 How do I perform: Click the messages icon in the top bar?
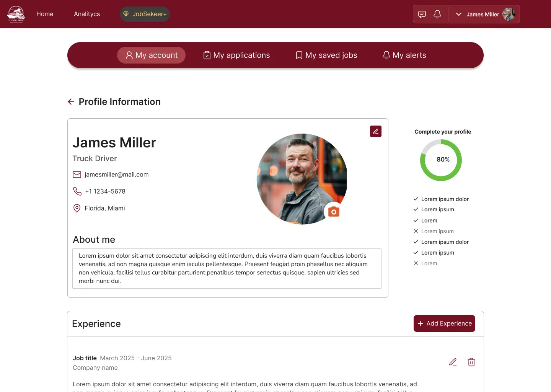pos(422,14)
